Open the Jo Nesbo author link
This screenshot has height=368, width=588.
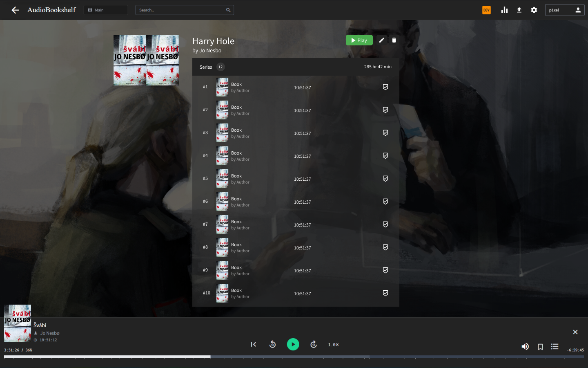click(x=210, y=51)
